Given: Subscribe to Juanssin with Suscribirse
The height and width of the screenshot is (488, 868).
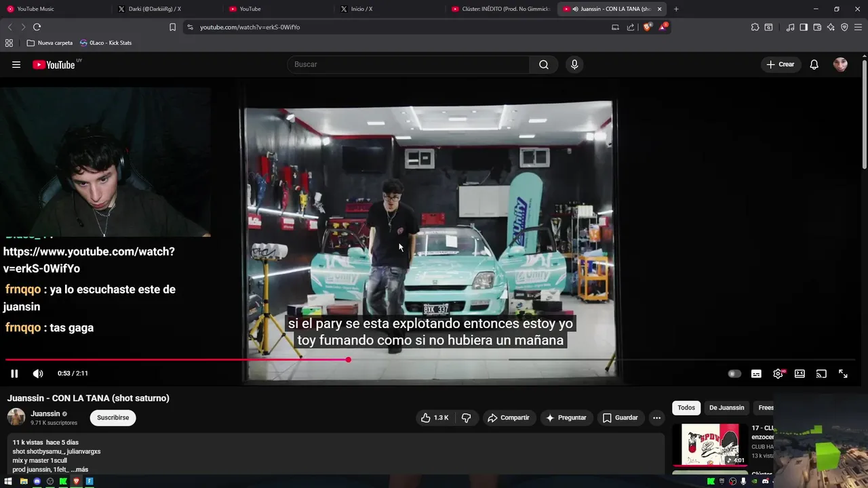Looking at the screenshot, I should click(x=113, y=418).
